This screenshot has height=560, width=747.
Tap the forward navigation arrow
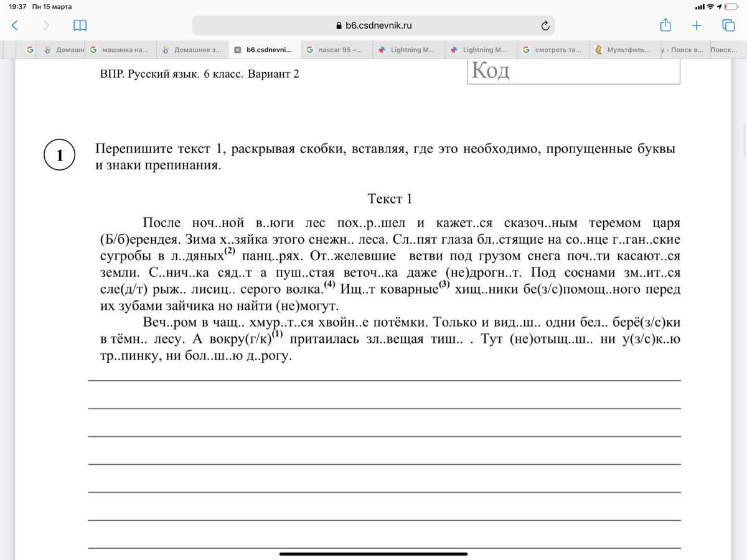46,26
